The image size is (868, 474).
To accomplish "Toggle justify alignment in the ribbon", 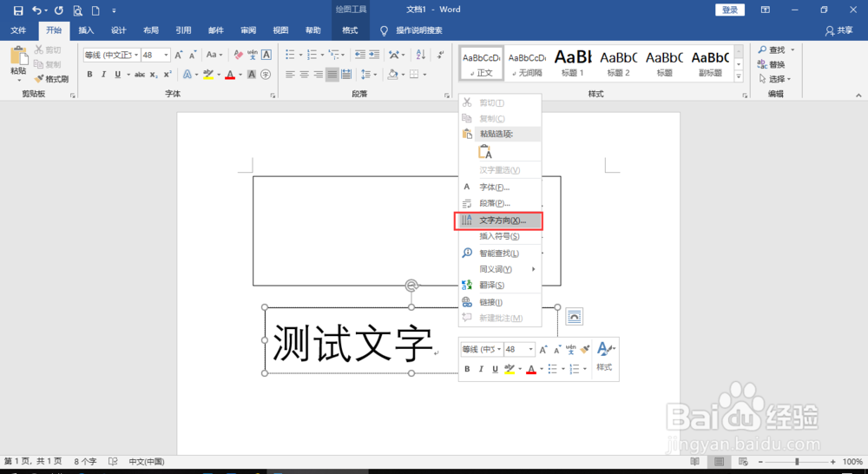I will (x=332, y=74).
